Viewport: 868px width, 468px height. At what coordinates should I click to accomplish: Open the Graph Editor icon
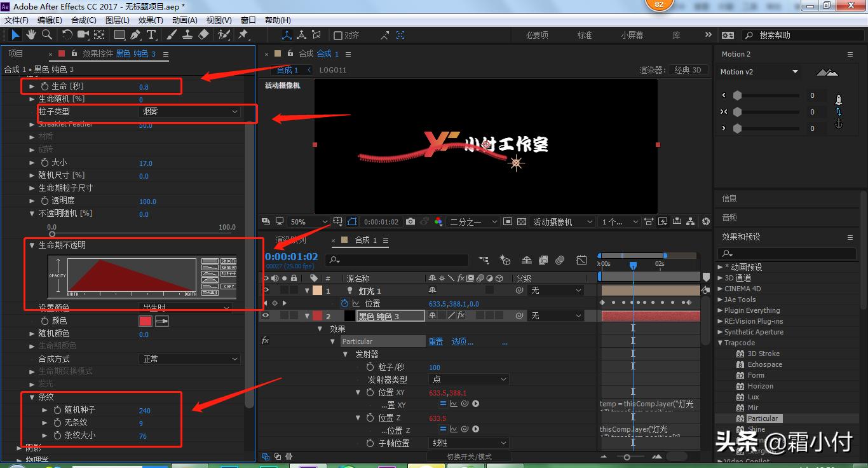[x=581, y=260]
